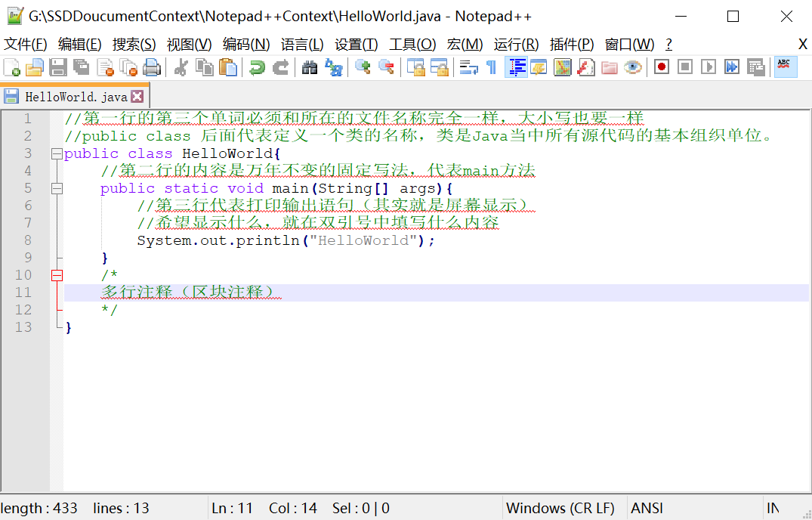Viewport: 812px width, 520px height.
Task: Click the word HelloWorld in the class declaration
Action: click(227, 154)
